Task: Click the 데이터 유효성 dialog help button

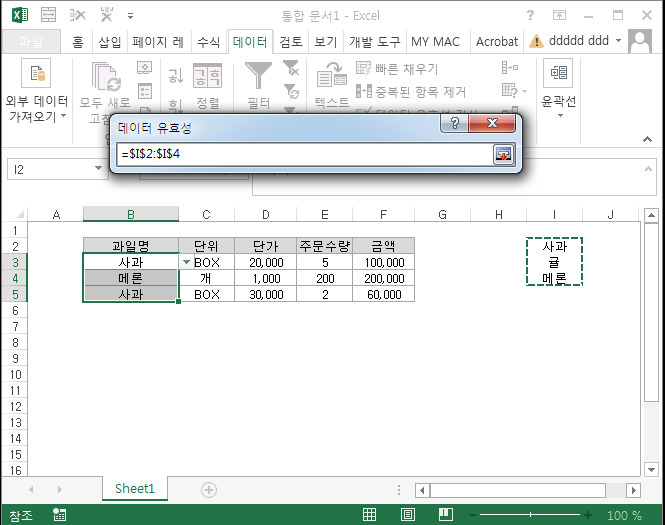Action: tap(454, 123)
